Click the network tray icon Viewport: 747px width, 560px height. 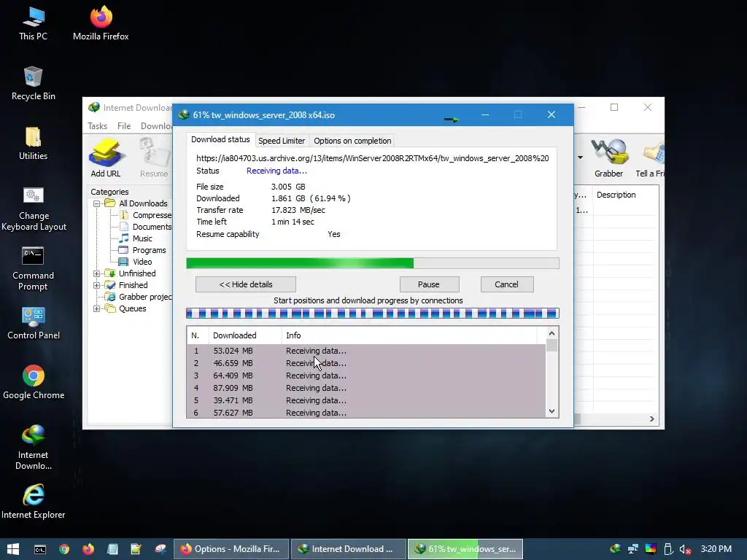coord(633,549)
